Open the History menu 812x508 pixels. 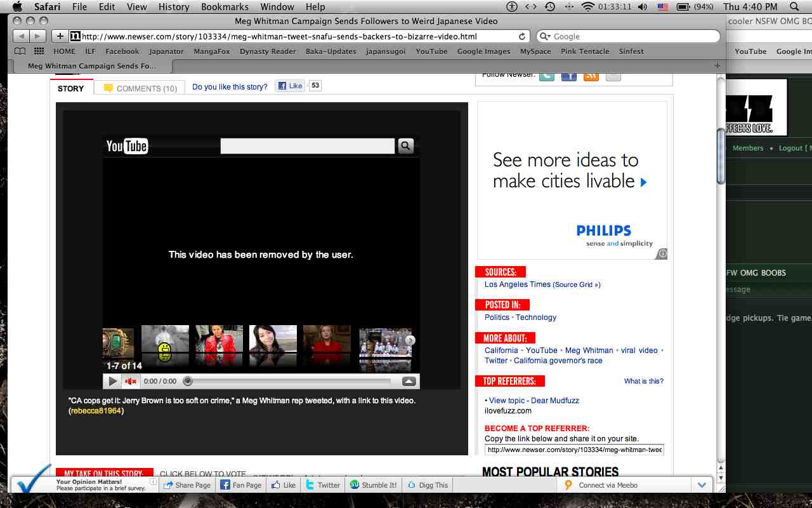point(174,7)
